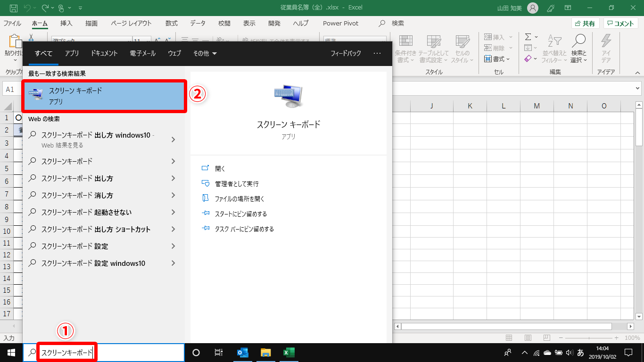Click the volume speaker icon in system tray

coord(570,353)
